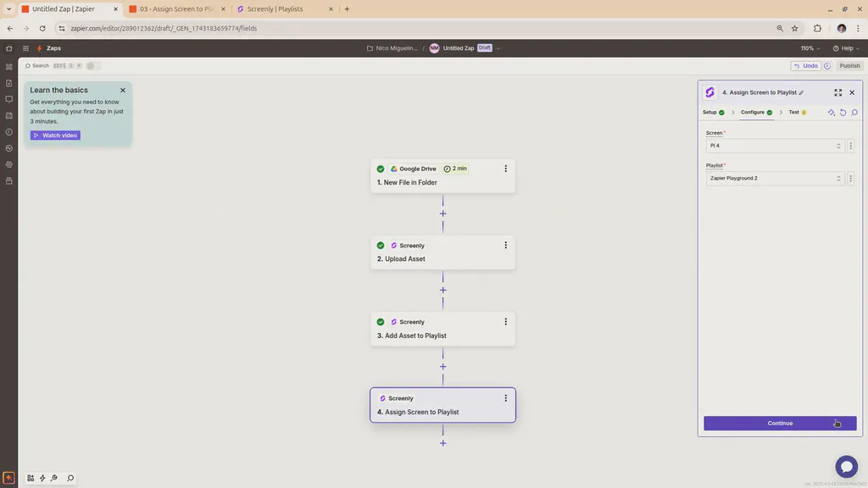The width and height of the screenshot is (868, 488).
Task: Click the apps grid icon next to Zaps
Action: [x=25, y=48]
